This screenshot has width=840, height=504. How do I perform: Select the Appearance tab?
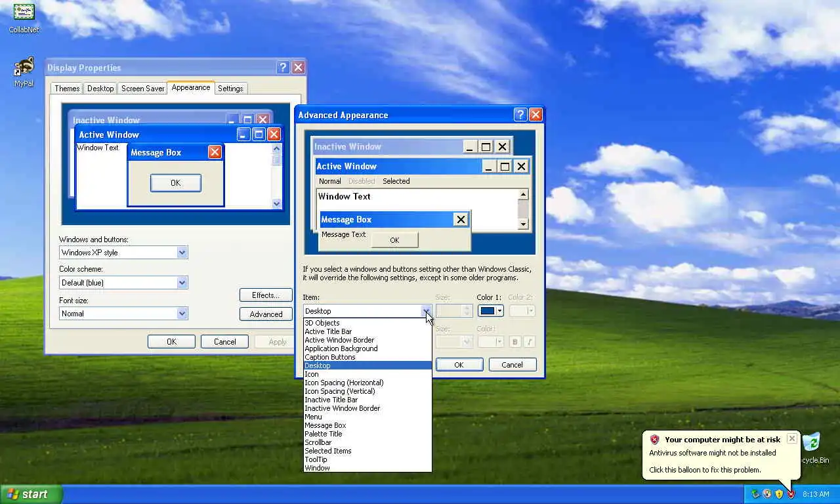tap(191, 87)
